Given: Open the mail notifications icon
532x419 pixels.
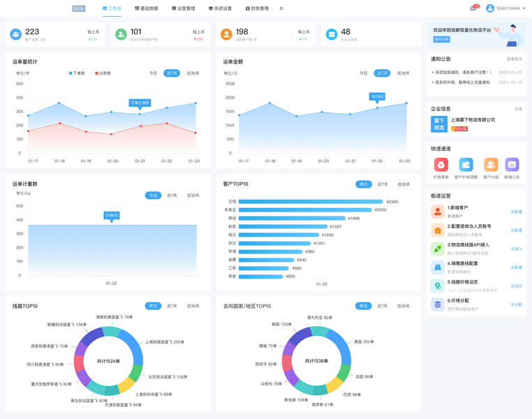Looking at the screenshot, I should (x=473, y=8).
